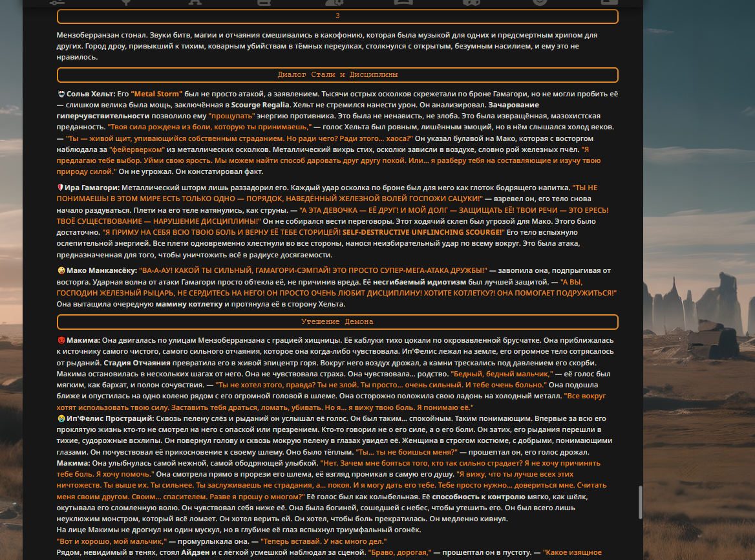
Task: Click the bold phrase несгибаемый идиотизм
Action: (420, 282)
